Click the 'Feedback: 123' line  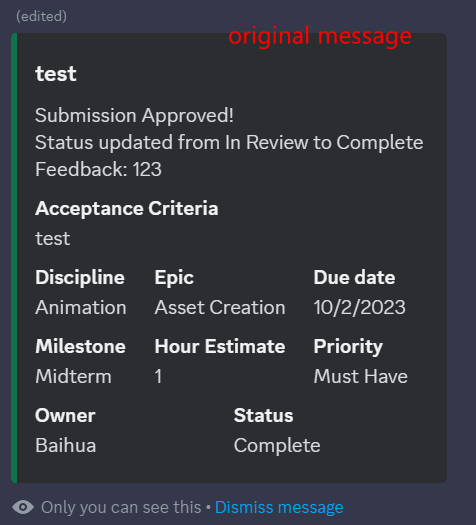click(98, 169)
